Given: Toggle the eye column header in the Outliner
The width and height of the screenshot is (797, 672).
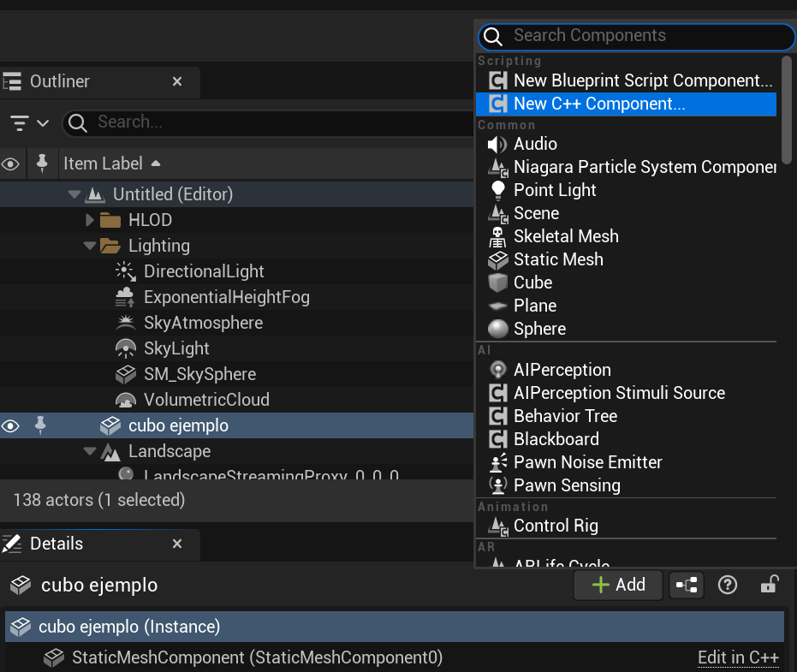Looking at the screenshot, I should click(x=9, y=164).
